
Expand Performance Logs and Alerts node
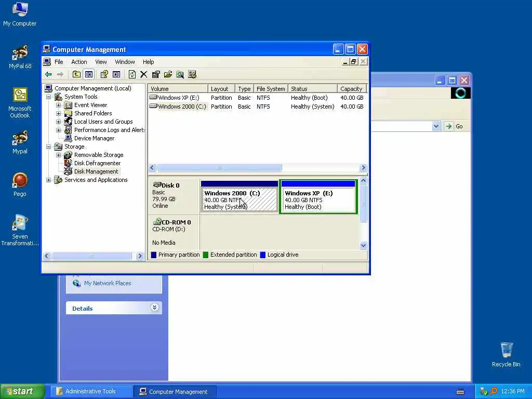click(58, 130)
